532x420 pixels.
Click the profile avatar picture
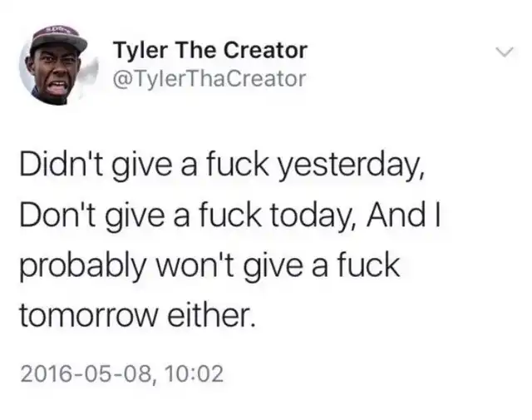(58, 65)
